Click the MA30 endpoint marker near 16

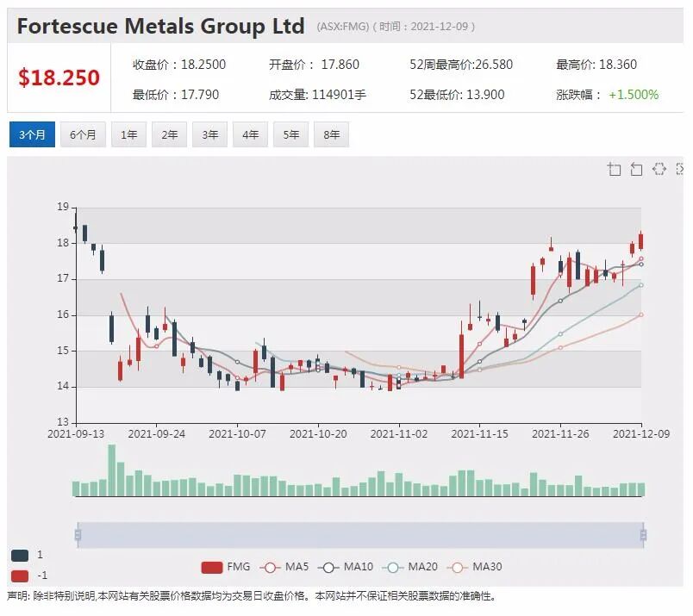(x=641, y=315)
